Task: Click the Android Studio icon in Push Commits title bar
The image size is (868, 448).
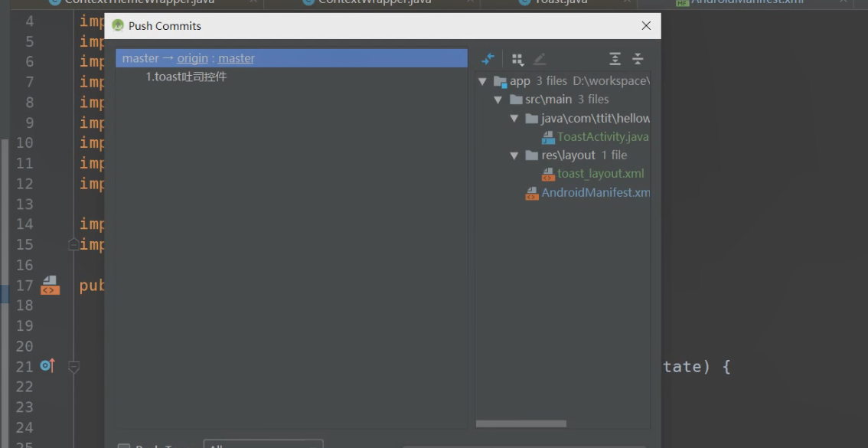Action: point(118,25)
